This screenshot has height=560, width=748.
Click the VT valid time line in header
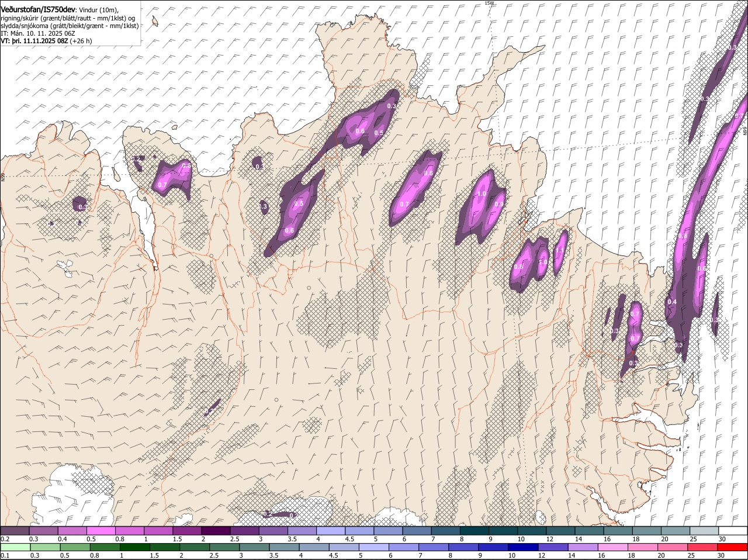(x=46, y=41)
